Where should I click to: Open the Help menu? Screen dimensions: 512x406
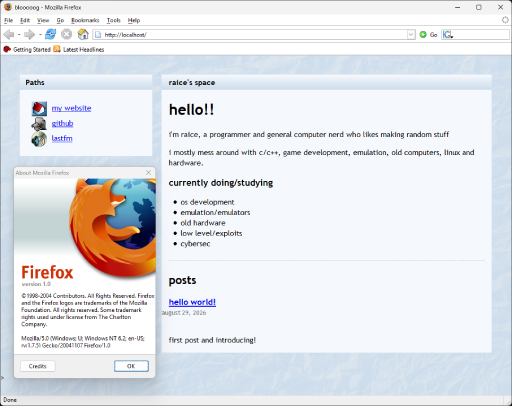point(134,20)
